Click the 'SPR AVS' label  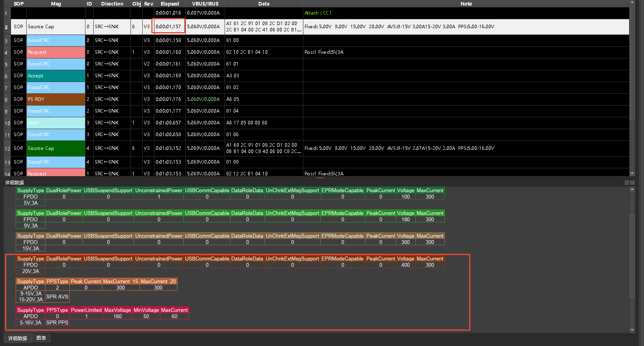click(57, 297)
